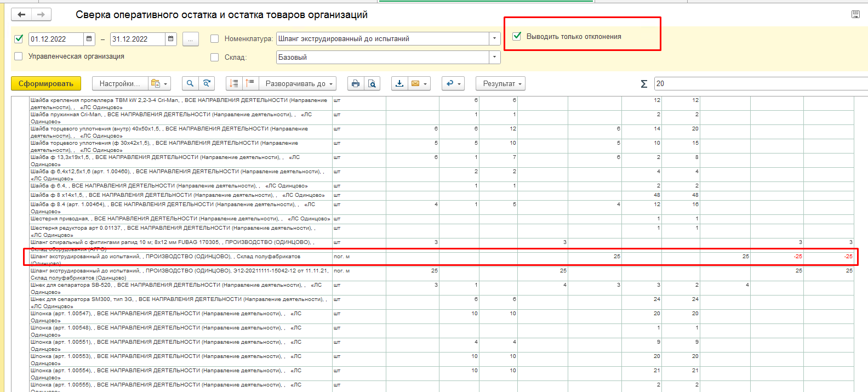This screenshot has height=392, width=868.
Task: Click the Сформировать button
Action: 46,83
